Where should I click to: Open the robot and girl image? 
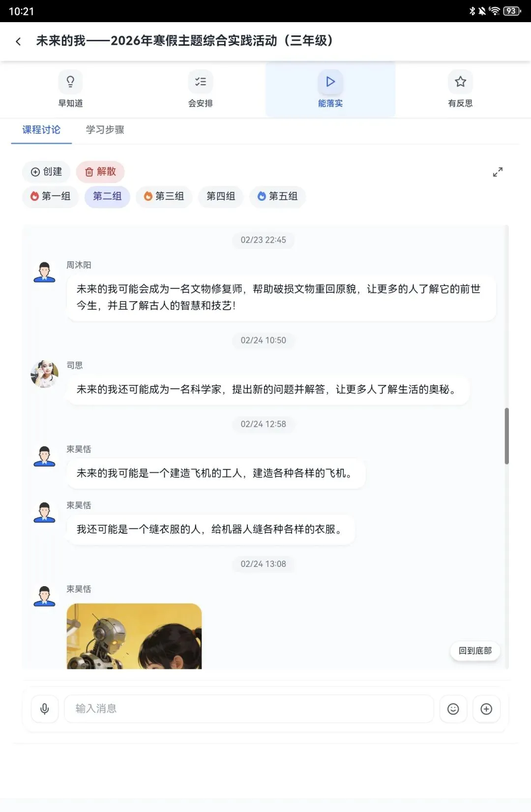click(134, 636)
